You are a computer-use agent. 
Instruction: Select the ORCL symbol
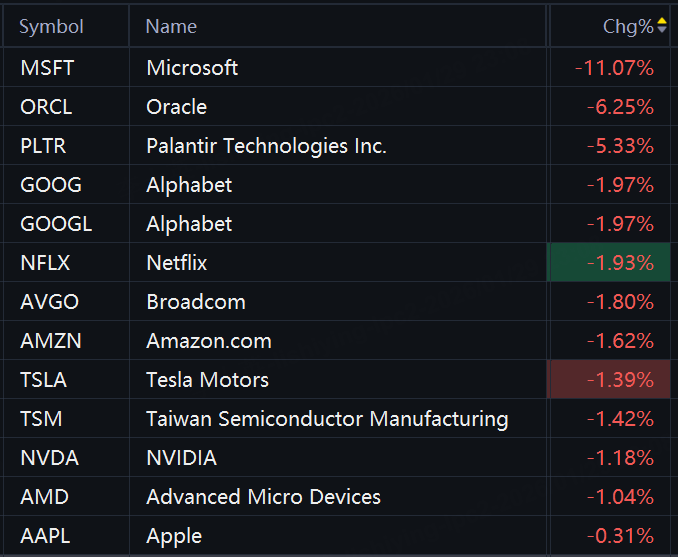click(x=46, y=107)
